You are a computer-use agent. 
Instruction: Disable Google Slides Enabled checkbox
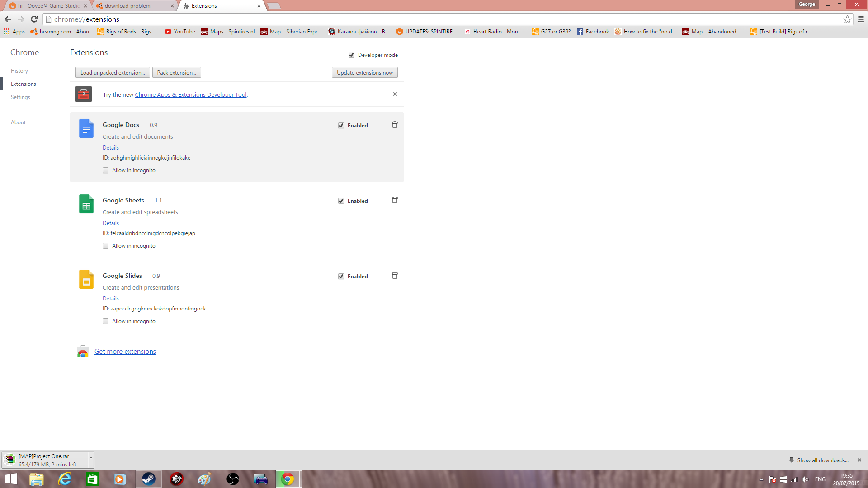click(341, 277)
